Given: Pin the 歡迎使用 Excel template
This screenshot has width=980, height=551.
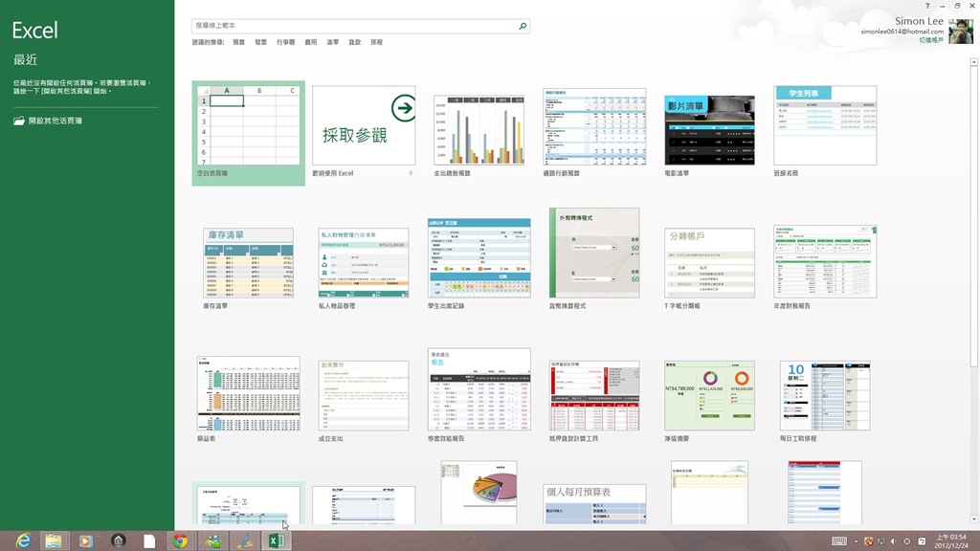Looking at the screenshot, I should tap(411, 173).
